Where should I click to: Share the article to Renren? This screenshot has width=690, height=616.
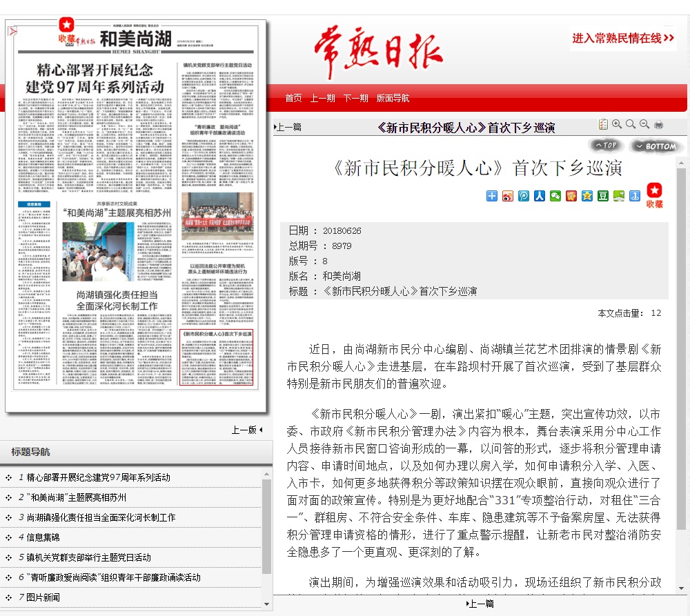pos(539,196)
